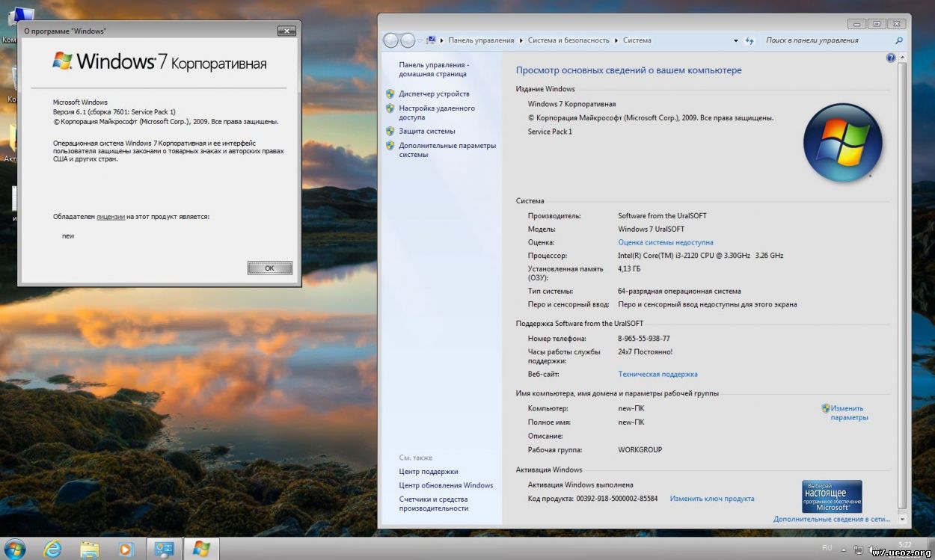Click the Оценка системы недоступна link

[x=666, y=242]
